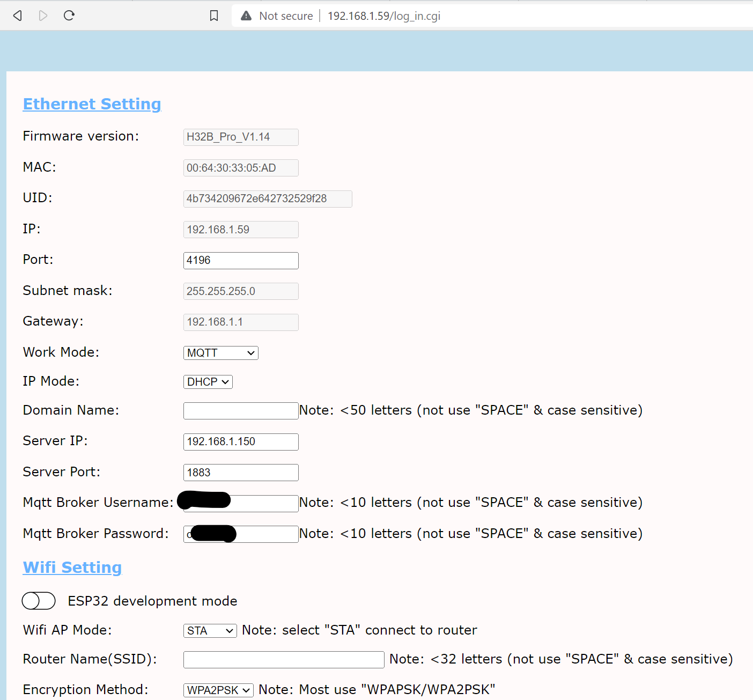Click the Router Name(SSID) input box
The width and height of the screenshot is (753, 700).
click(x=284, y=660)
